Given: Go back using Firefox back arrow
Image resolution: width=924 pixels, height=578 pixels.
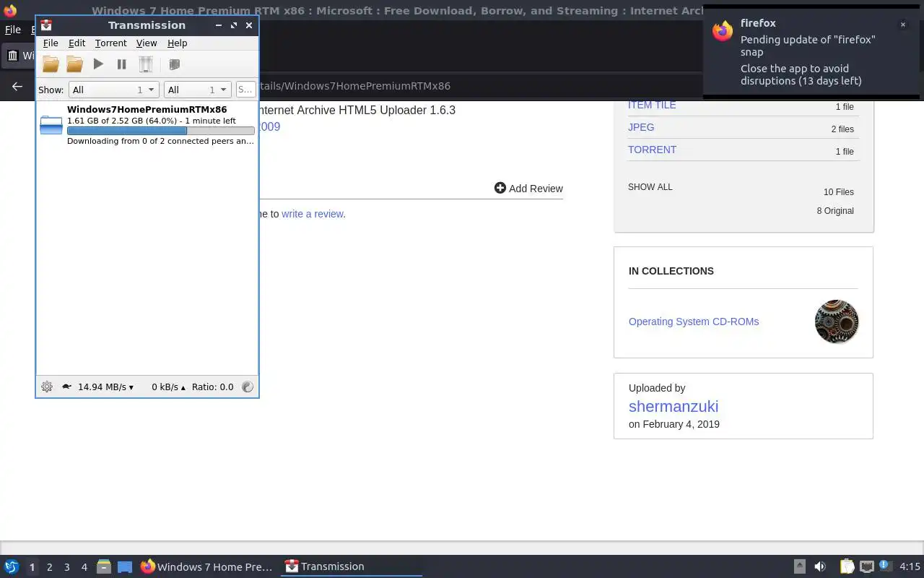Looking at the screenshot, I should 17,86.
